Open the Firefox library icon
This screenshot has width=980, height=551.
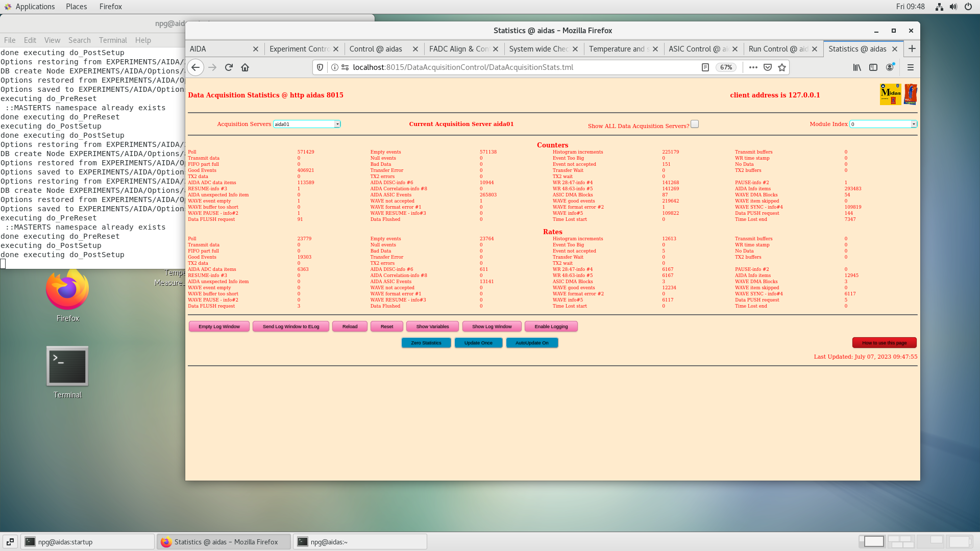(x=857, y=67)
